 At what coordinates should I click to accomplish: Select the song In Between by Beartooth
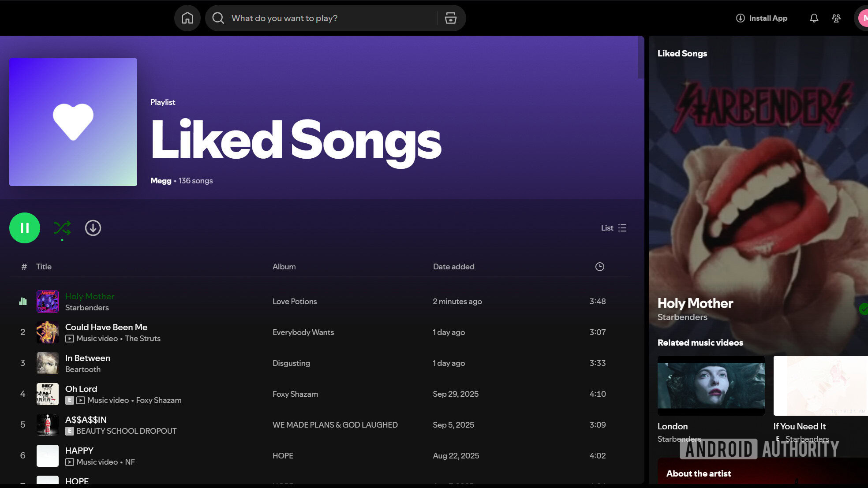88,358
